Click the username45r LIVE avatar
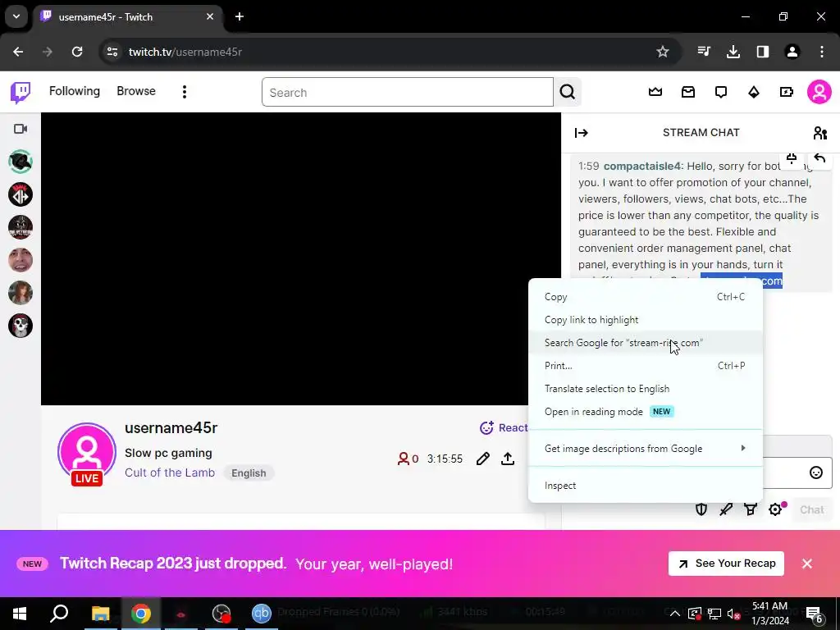This screenshot has width=840, height=630. [87, 454]
